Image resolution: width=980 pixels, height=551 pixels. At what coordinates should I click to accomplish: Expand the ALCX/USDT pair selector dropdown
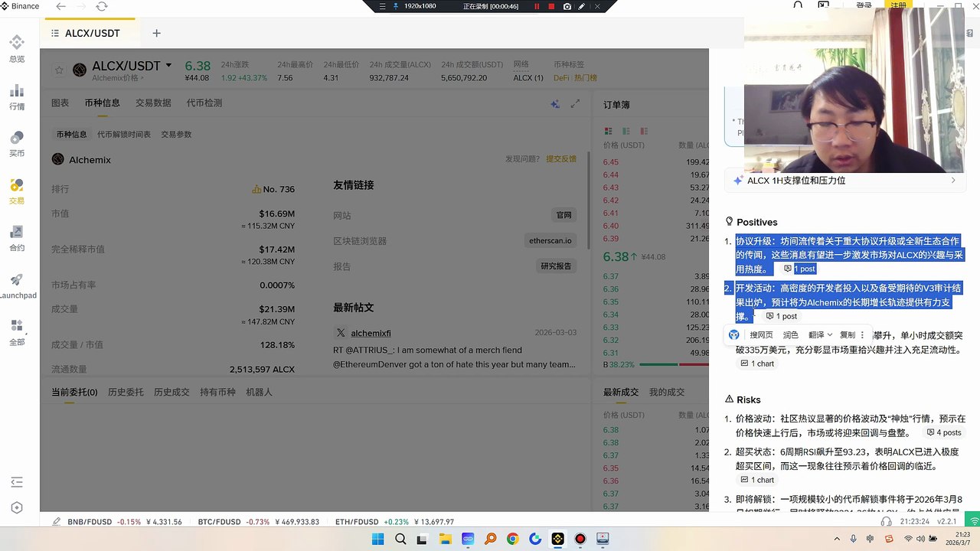(168, 66)
